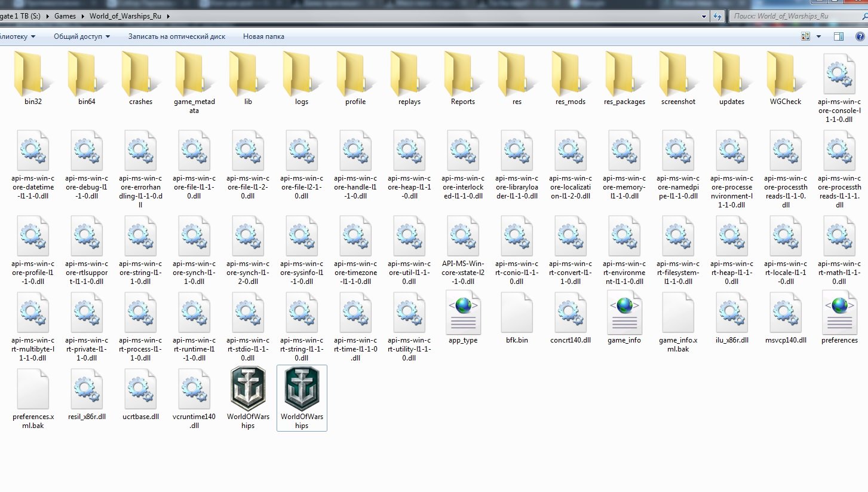Screen dimensions: 868x492
Task: Select the profile folder
Action: coord(356,80)
